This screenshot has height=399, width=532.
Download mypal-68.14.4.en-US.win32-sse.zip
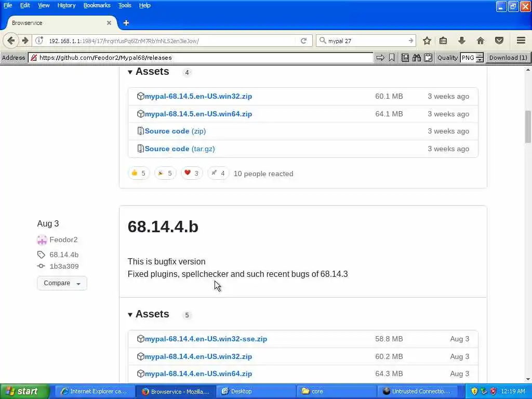pyautogui.click(x=206, y=339)
